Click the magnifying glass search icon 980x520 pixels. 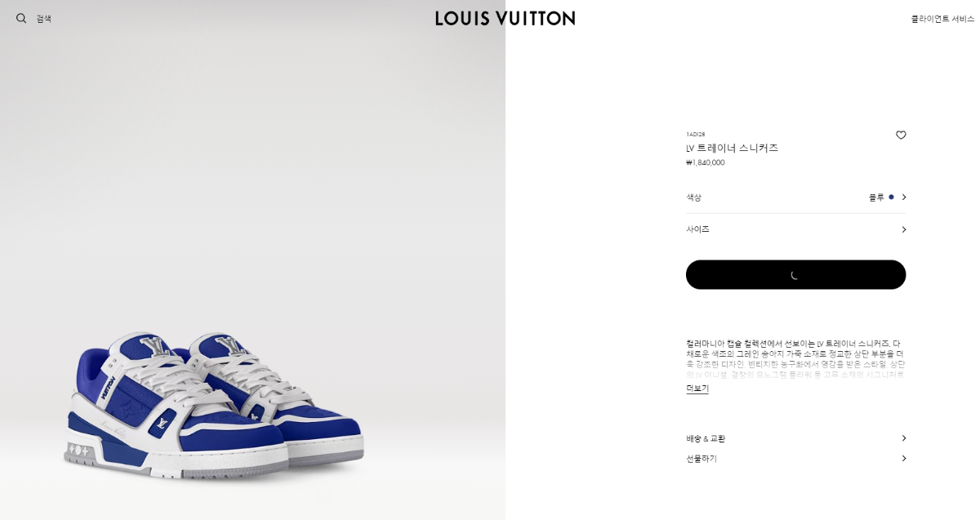[21, 18]
